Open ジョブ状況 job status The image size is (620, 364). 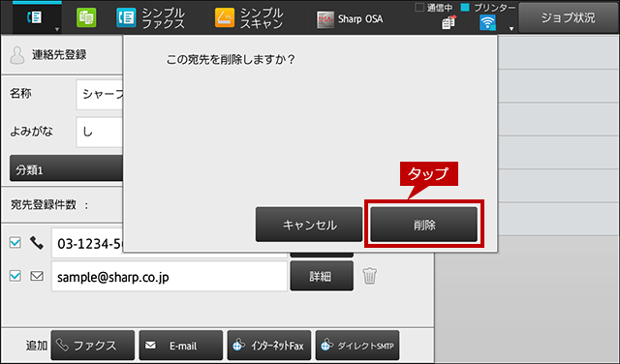pos(569,17)
